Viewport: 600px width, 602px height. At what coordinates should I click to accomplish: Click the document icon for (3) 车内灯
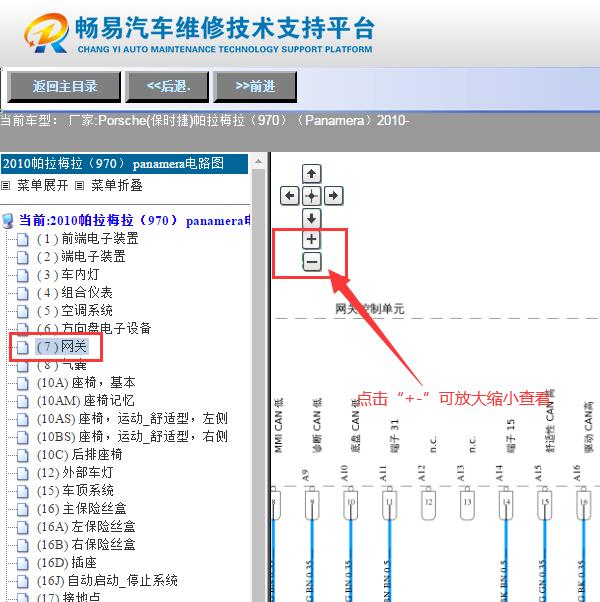click(23, 275)
